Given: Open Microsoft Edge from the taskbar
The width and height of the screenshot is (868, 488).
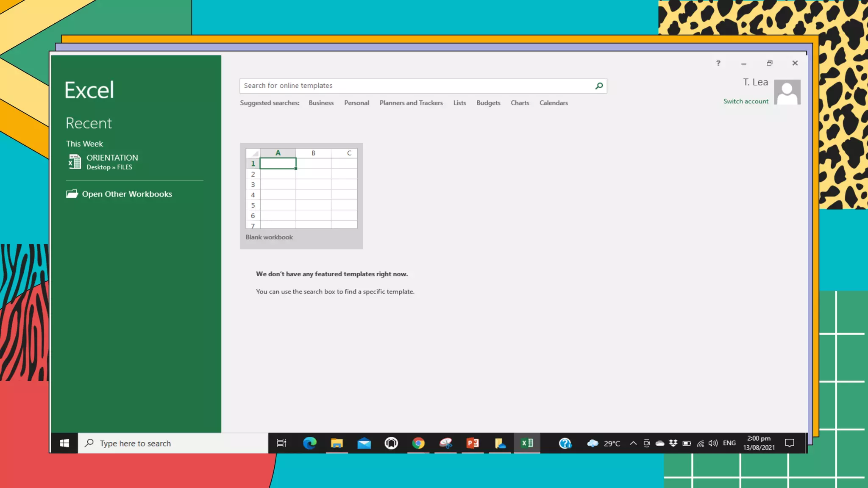Looking at the screenshot, I should (310, 443).
